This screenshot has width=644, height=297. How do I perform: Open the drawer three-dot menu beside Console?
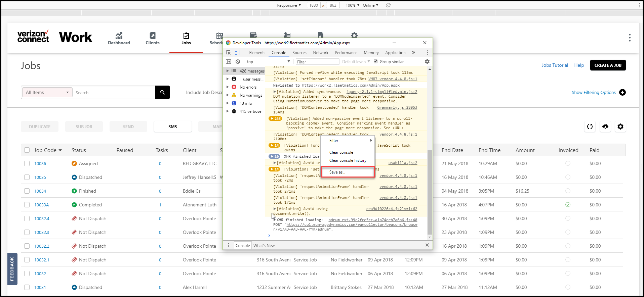point(228,245)
